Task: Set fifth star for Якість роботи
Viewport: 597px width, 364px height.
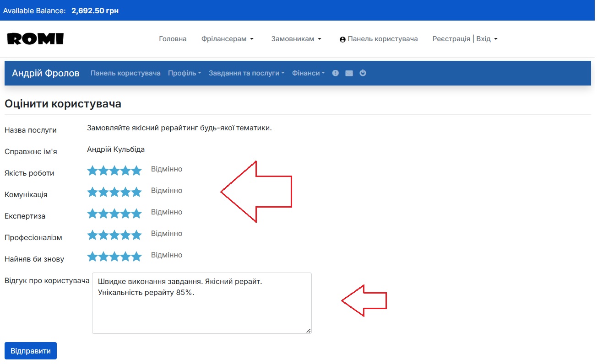Action: pyautogui.click(x=136, y=171)
